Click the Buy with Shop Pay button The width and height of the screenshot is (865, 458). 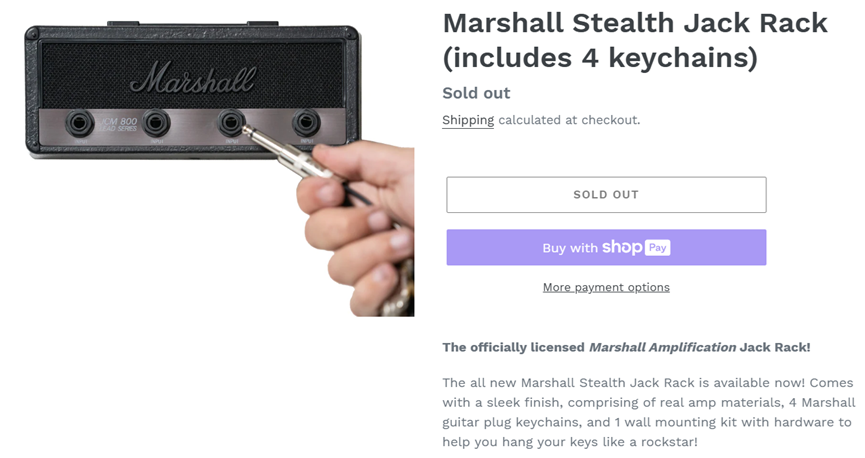click(606, 247)
